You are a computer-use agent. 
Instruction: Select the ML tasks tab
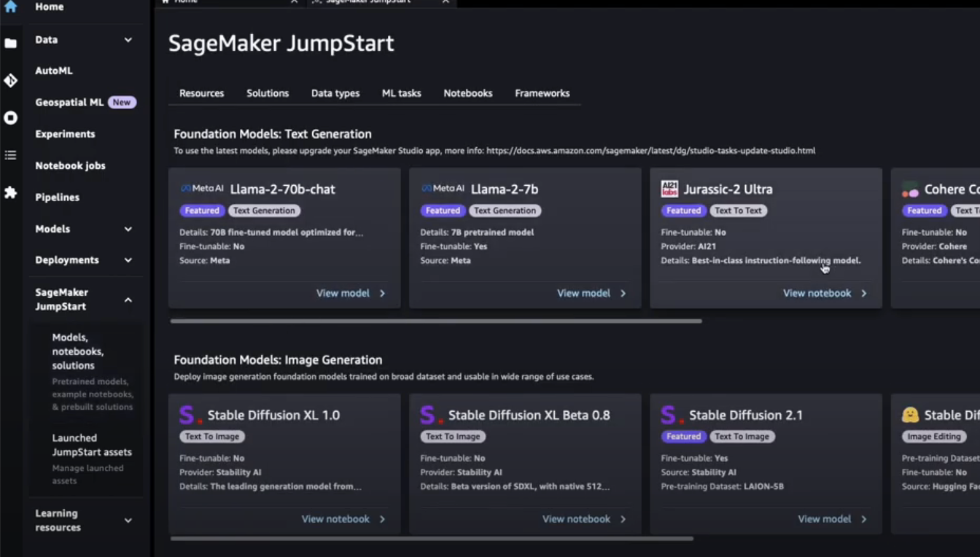pos(401,93)
